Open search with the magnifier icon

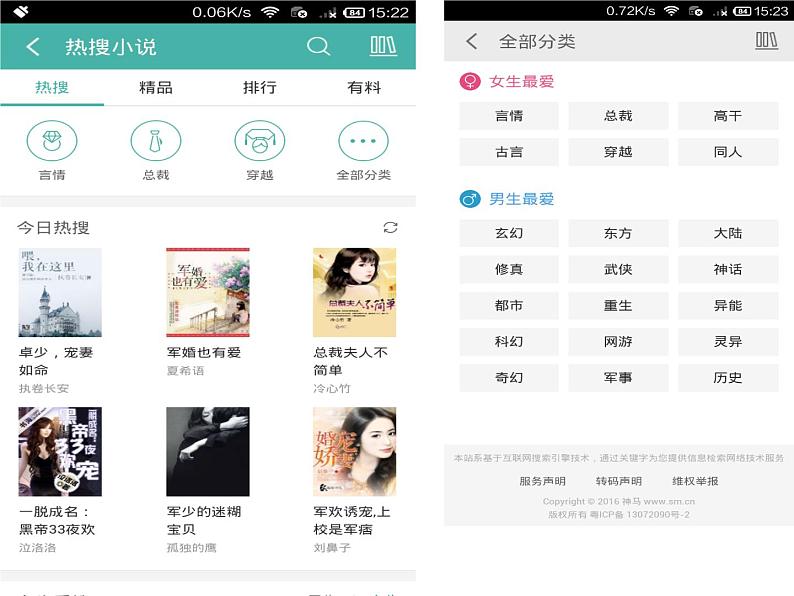318,47
